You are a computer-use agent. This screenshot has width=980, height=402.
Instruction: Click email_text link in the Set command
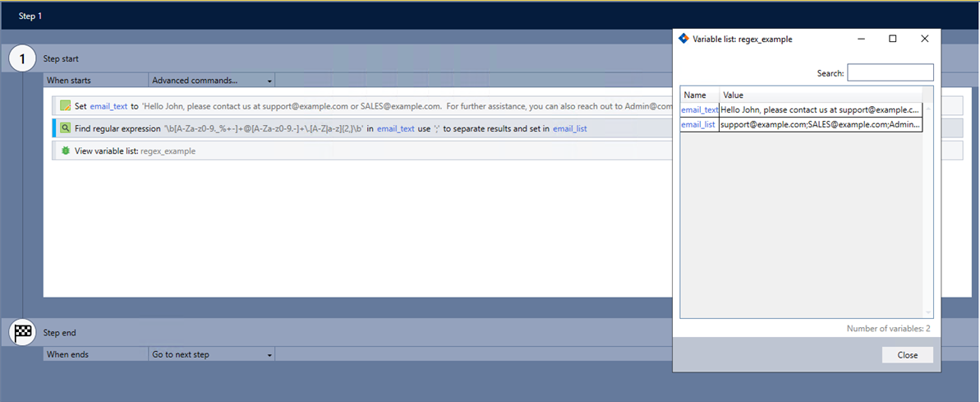pyautogui.click(x=108, y=106)
